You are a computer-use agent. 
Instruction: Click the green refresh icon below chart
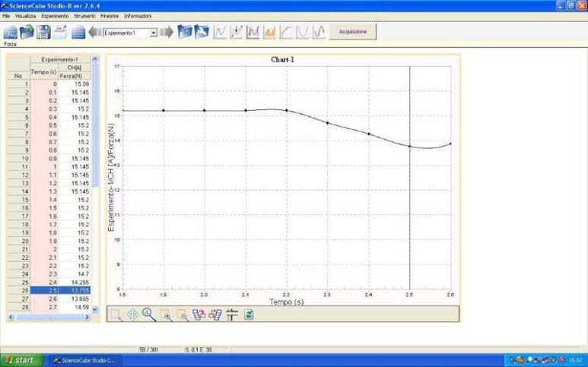249,314
